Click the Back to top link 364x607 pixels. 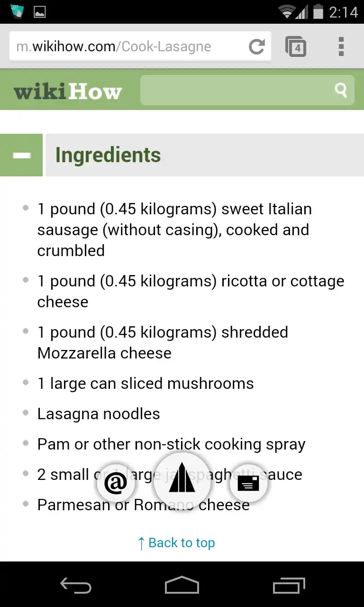coord(176,543)
